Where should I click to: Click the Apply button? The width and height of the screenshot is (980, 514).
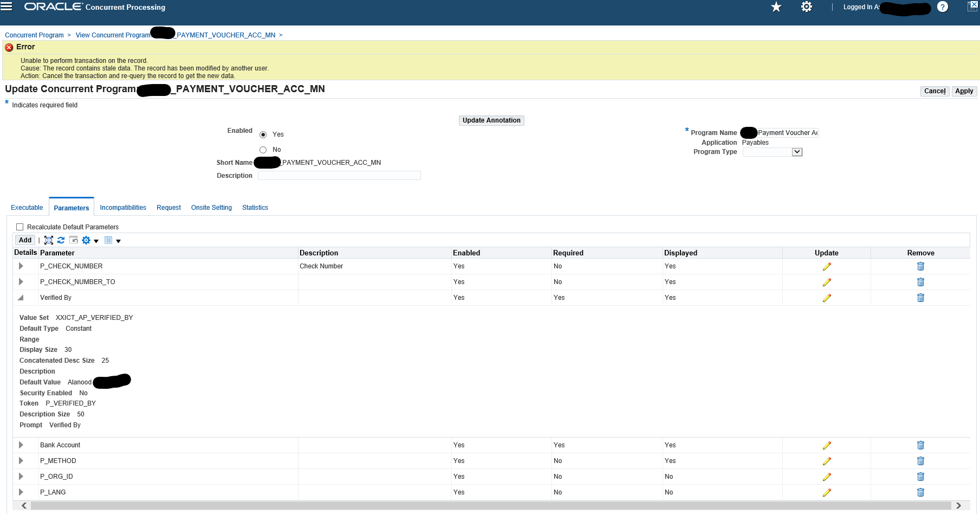964,91
